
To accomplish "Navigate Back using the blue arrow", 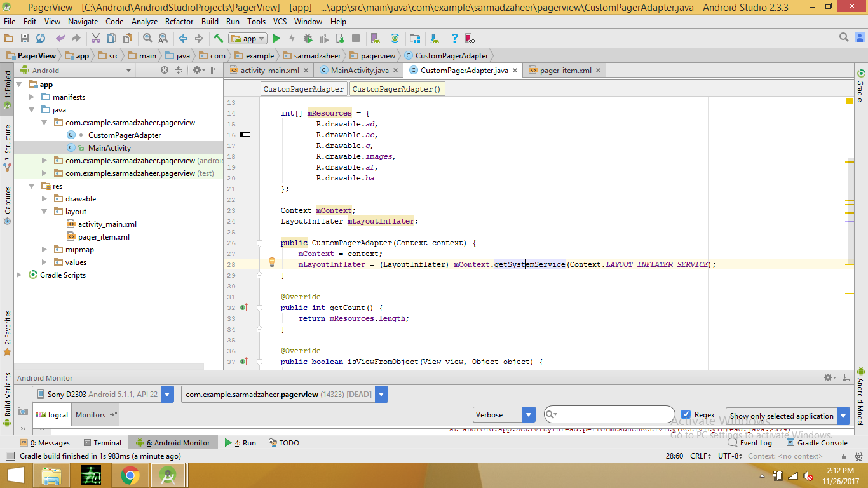I will [183, 39].
